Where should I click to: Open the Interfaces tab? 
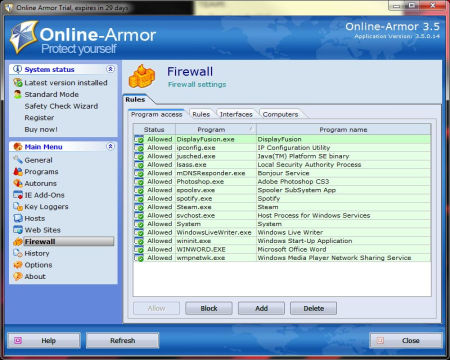pyautogui.click(x=236, y=114)
